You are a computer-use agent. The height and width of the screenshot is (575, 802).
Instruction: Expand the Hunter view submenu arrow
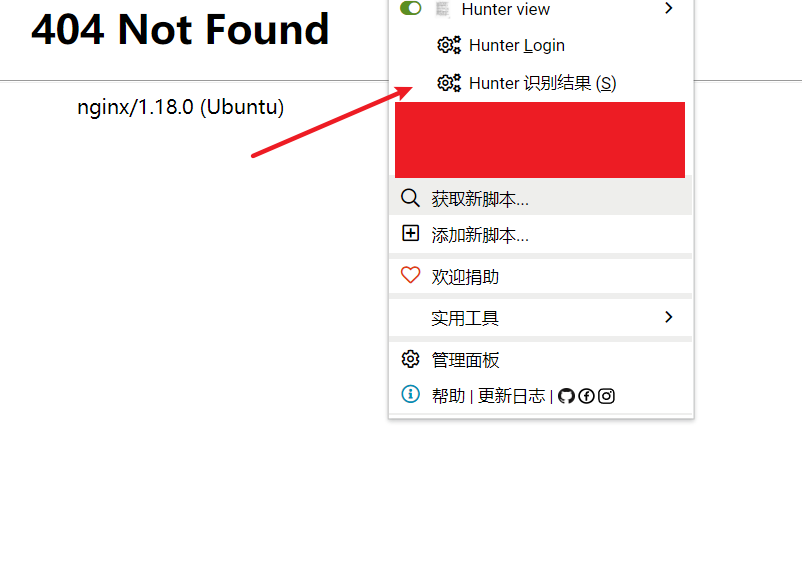point(668,8)
